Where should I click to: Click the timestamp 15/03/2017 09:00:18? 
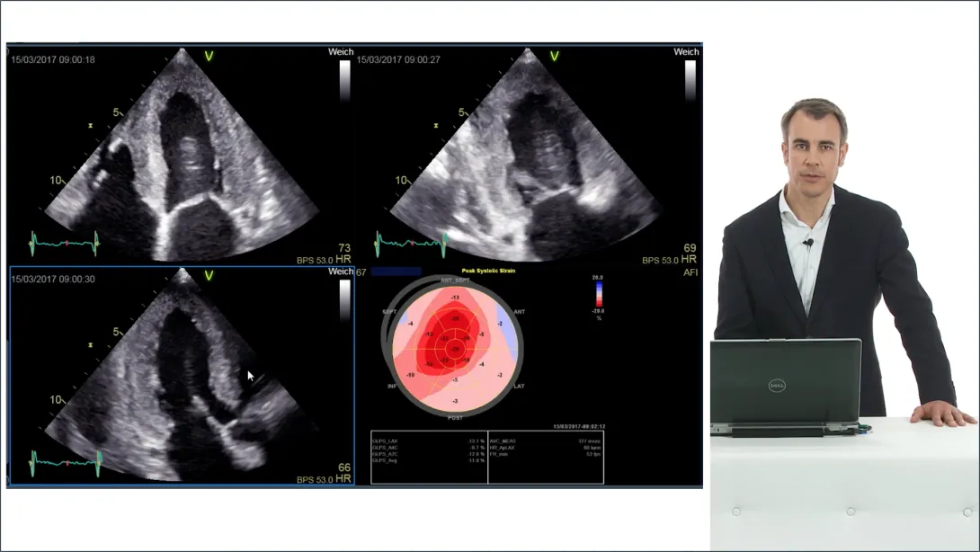(x=53, y=59)
